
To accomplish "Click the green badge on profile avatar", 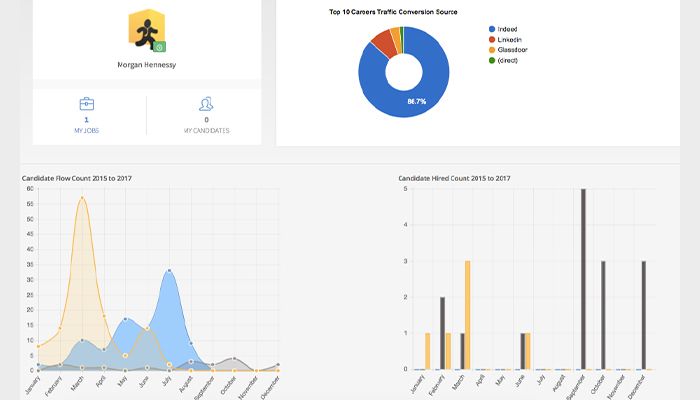I will point(159,46).
